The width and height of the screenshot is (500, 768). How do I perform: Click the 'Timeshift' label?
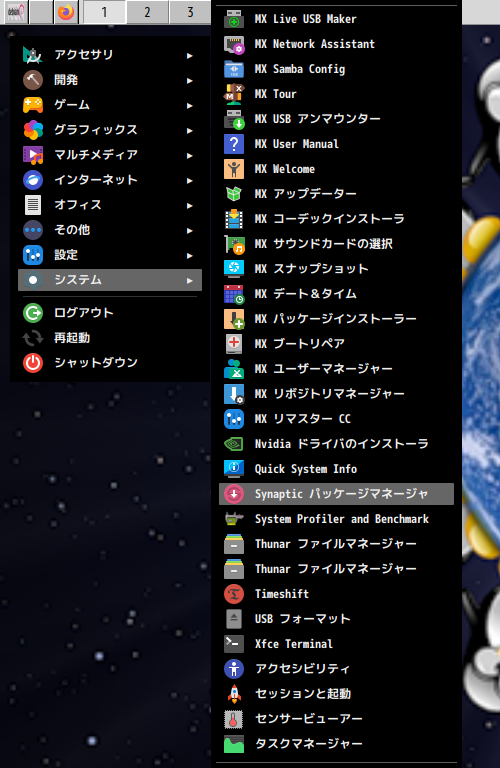click(x=282, y=594)
